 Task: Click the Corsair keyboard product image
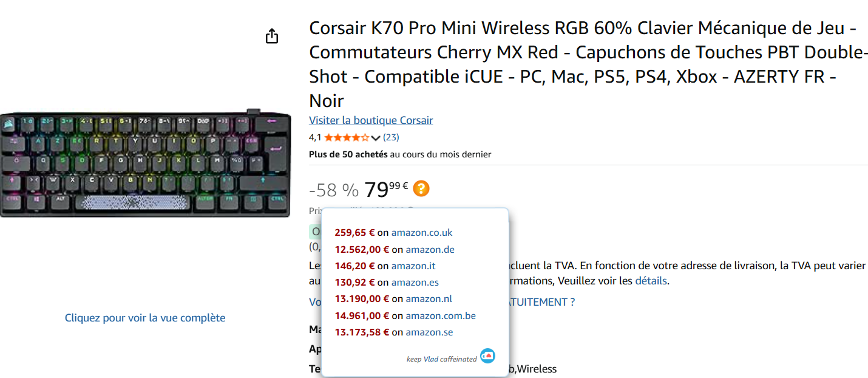coord(146,163)
